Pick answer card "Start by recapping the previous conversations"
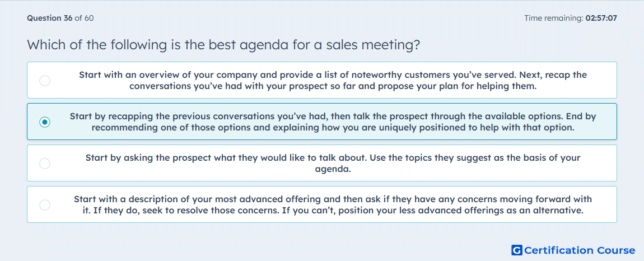This screenshot has width=644, height=261. click(x=322, y=122)
